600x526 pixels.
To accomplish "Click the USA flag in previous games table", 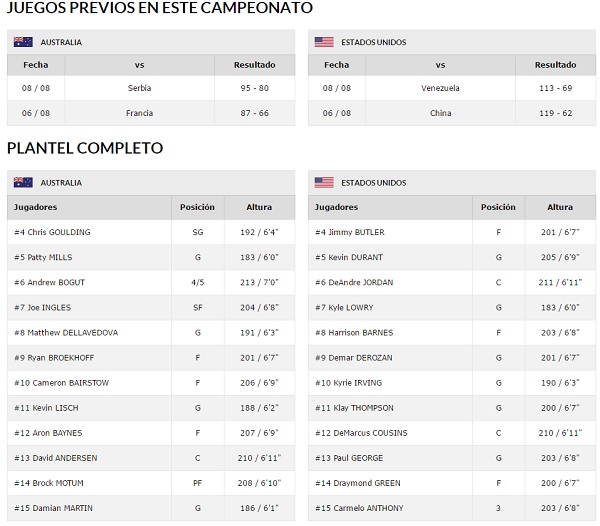I will point(324,42).
